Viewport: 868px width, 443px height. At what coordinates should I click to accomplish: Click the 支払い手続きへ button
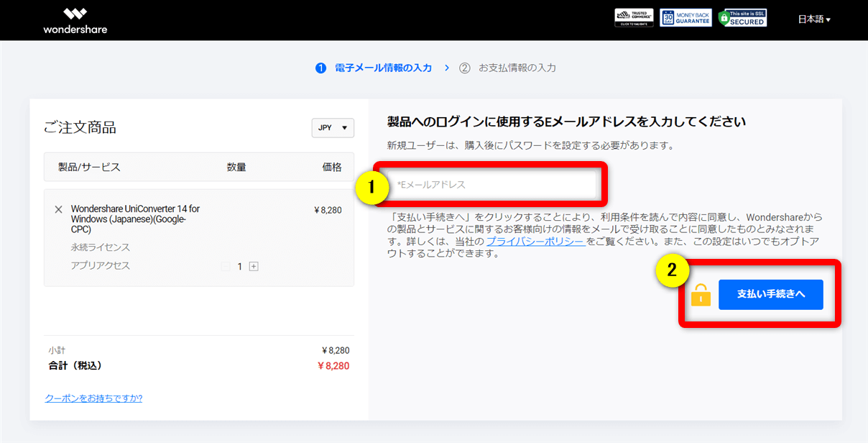point(771,295)
